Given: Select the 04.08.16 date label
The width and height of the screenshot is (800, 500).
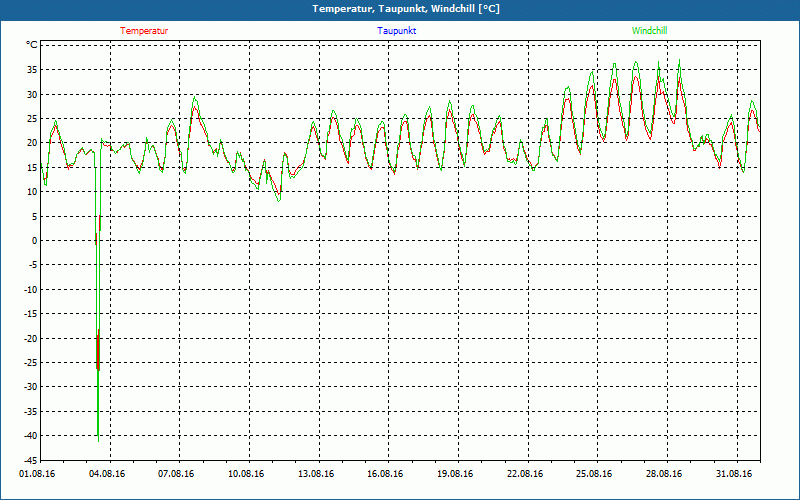Looking at the screenshot, I should click(107, 473).
